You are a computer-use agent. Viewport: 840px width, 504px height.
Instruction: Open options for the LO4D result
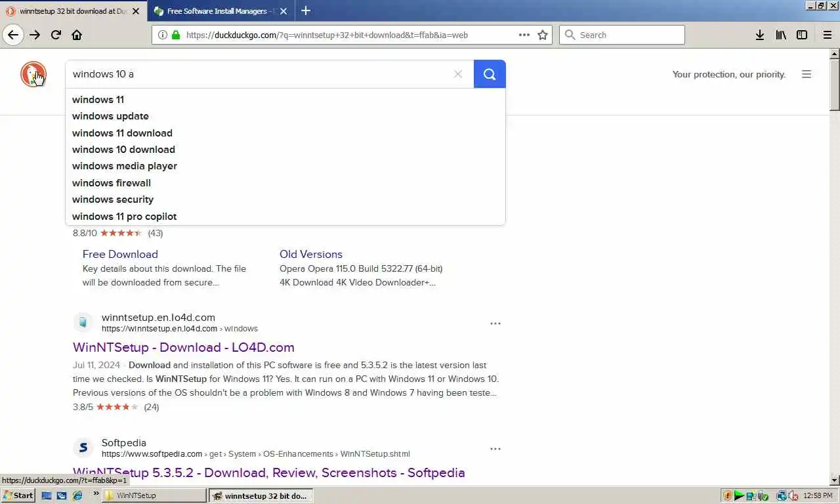tap(495, 324)
